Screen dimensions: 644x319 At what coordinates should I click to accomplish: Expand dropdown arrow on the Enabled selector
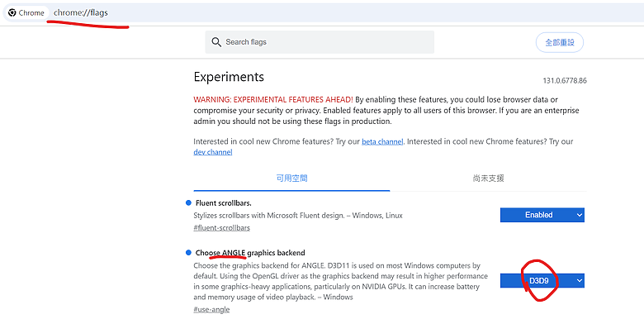579,215
